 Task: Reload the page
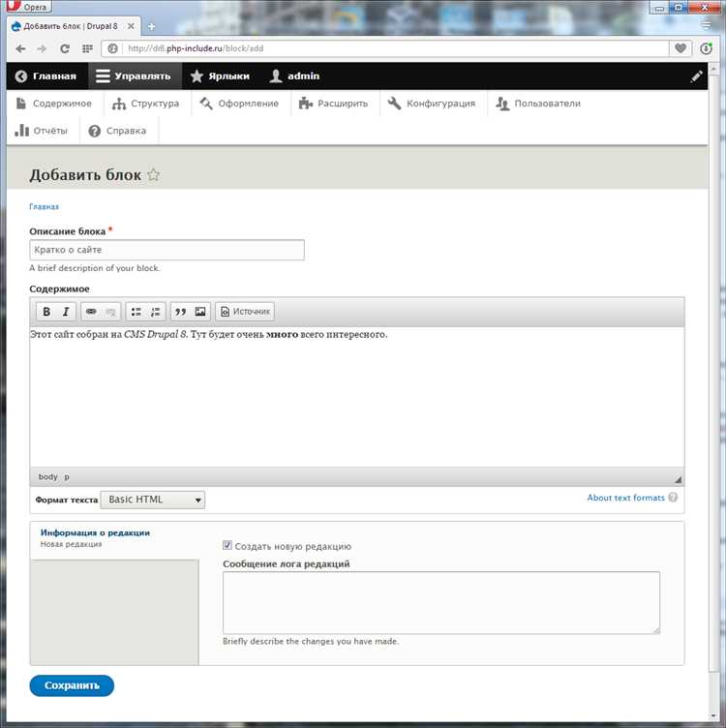point(65,48)
